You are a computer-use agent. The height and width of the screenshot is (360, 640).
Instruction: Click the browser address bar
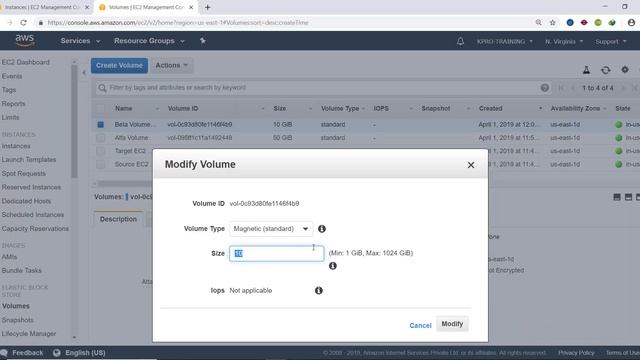(286, 23)
